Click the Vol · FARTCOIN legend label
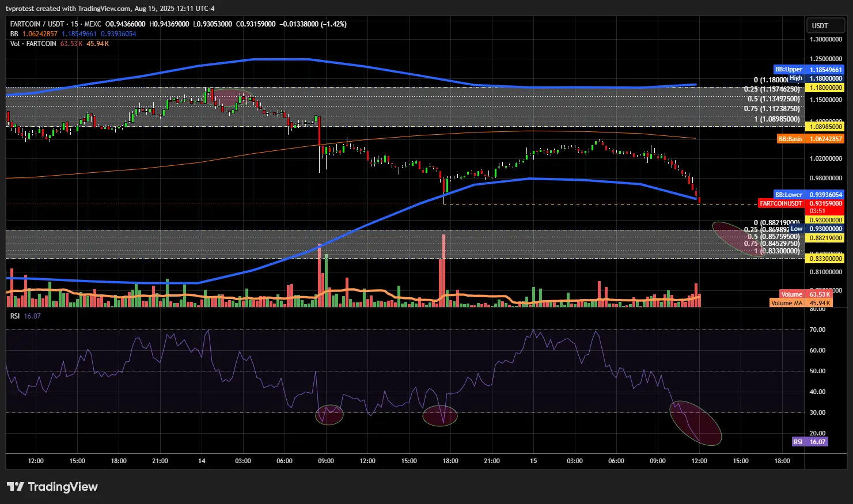Image resolution: width=853 pixels, height=504 pixels. click(x=33, y=44)
